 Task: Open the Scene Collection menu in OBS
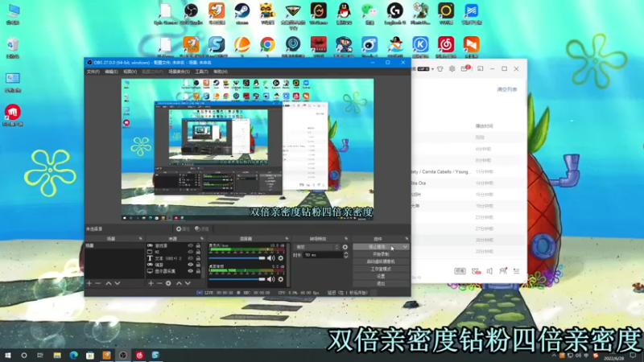(x=179, y=72)
